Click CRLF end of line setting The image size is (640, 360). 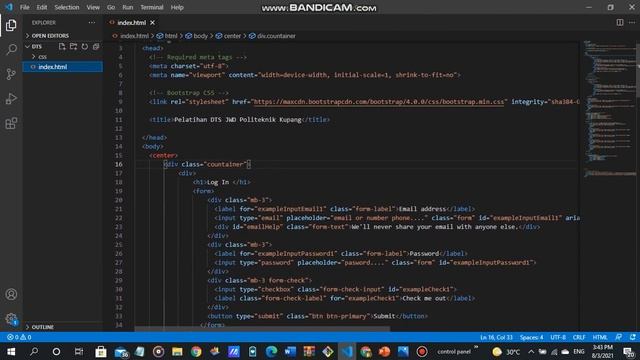pos(579,337)
